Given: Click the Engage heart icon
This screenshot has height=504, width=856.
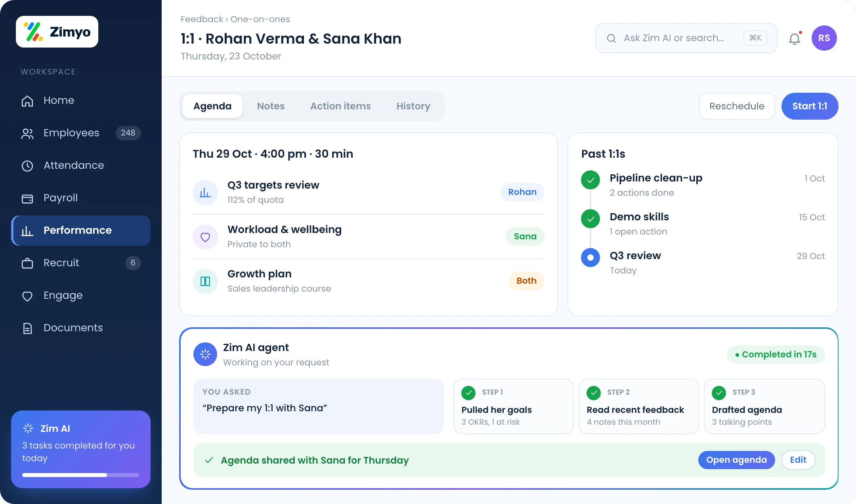Looking at the screenshot, I should coord(27,296).
